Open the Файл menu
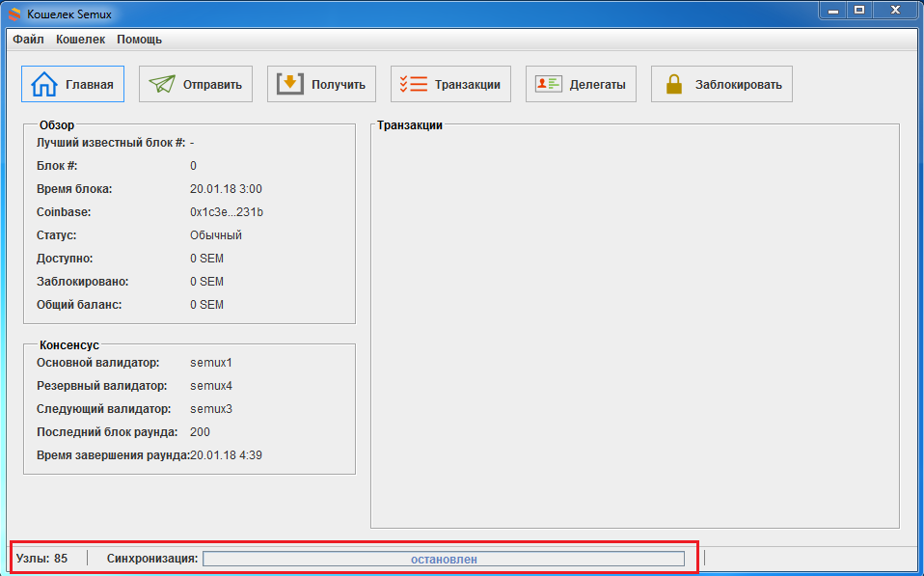Viewport: 924px width, 576px height. click(28, 40)
